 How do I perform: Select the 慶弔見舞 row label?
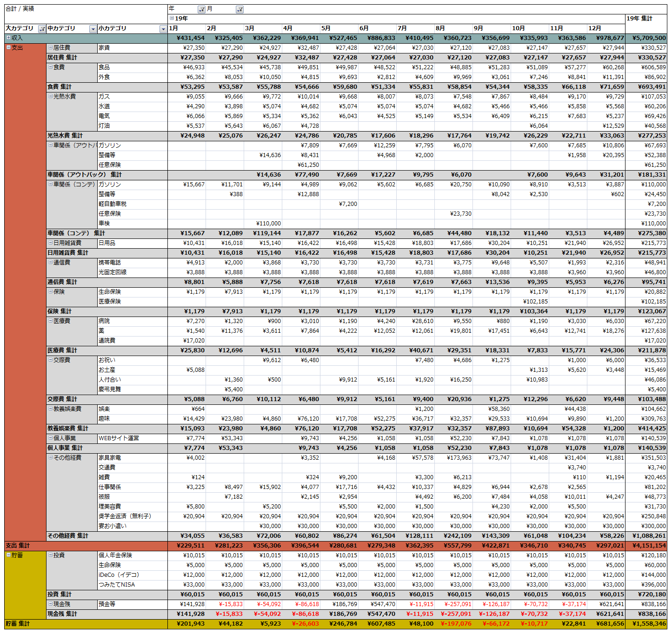pyautogui.click(x=133, y=389)
